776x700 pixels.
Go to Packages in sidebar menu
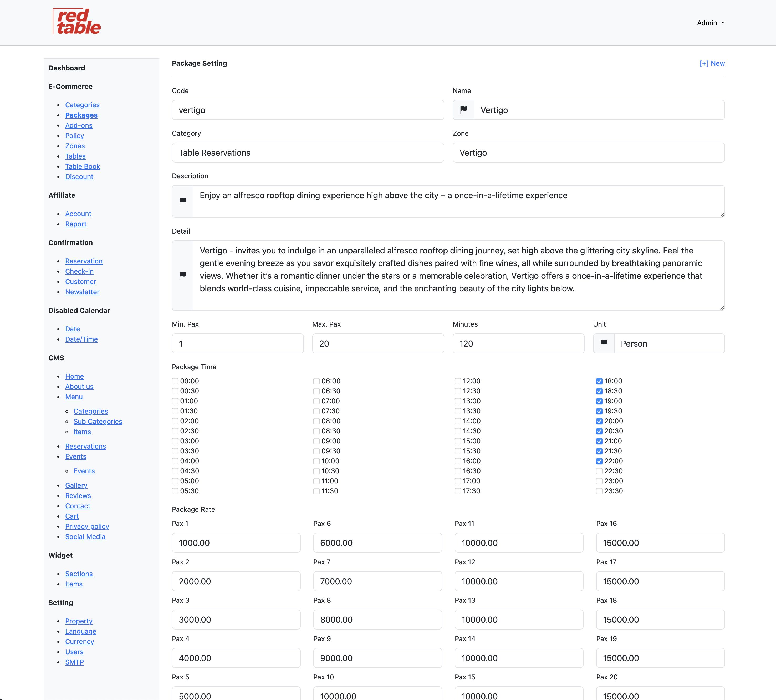pos(81,115)
